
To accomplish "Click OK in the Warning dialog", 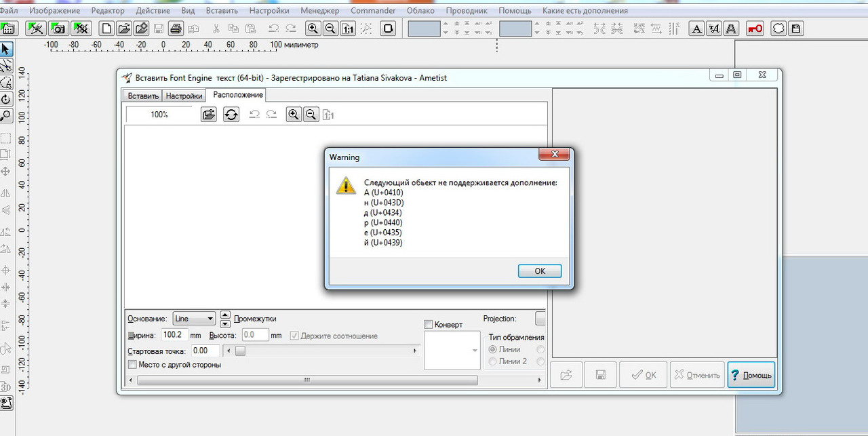I will click(540, 271).
